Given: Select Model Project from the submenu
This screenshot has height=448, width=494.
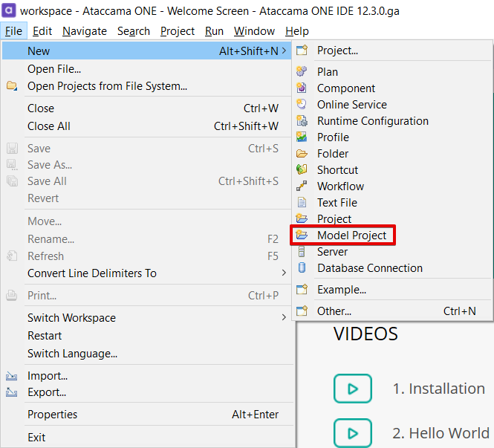Looking at the screenshot, I should [x=351, y=236].
